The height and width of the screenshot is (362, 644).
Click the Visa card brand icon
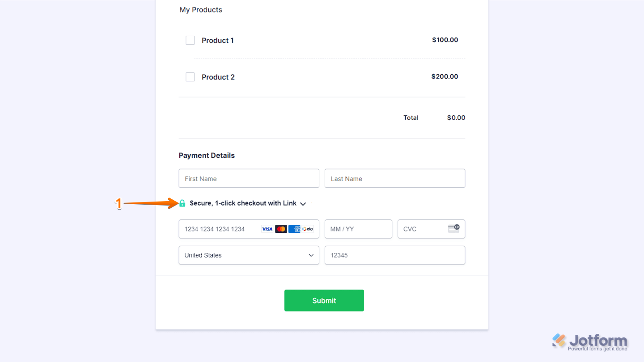click(x=267, y=229)
